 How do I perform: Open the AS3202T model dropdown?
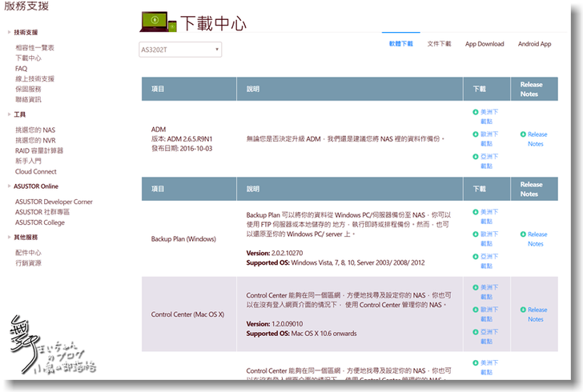click(180, 50)
